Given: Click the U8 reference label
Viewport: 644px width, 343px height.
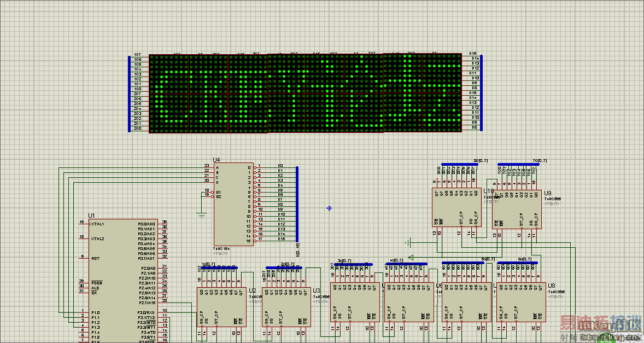Looking at the screenshot, I should click(x=552, y=286).
